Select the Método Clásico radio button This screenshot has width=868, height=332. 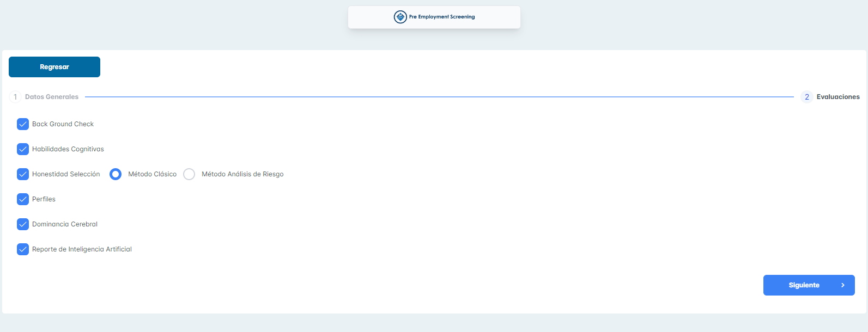[x=116, y=174]
